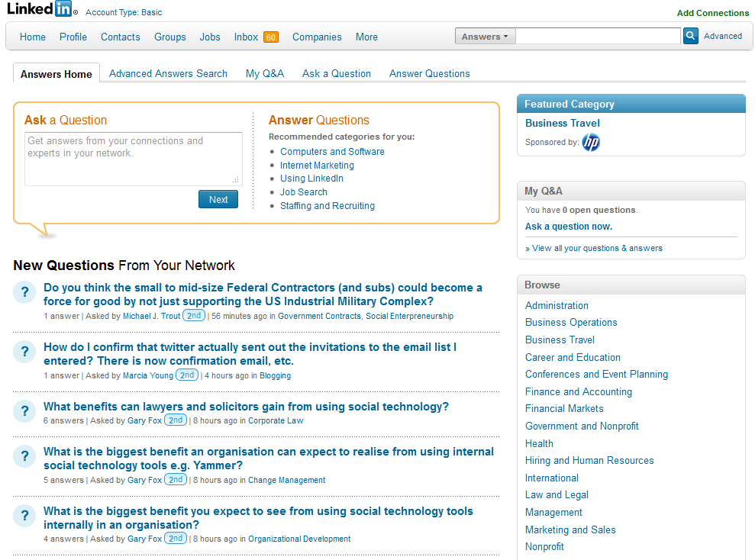
Task: Open the Answers search scope dropdown
Action: tap(485, 36)
